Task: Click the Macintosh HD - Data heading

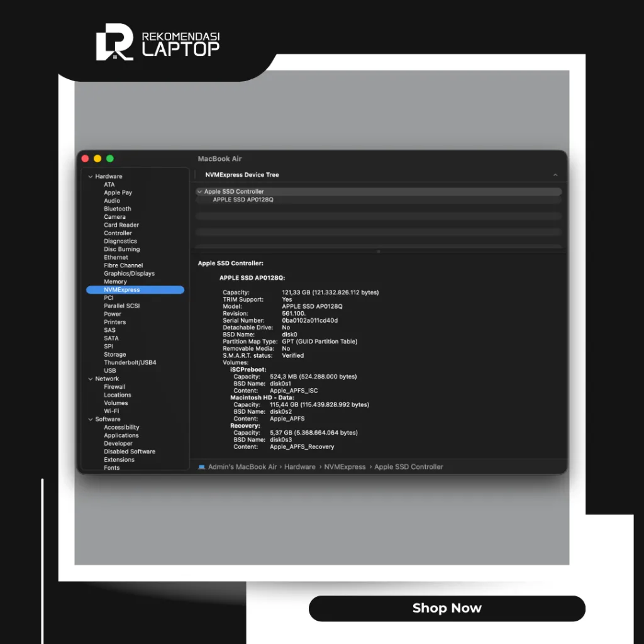Action: coord(262,397)
